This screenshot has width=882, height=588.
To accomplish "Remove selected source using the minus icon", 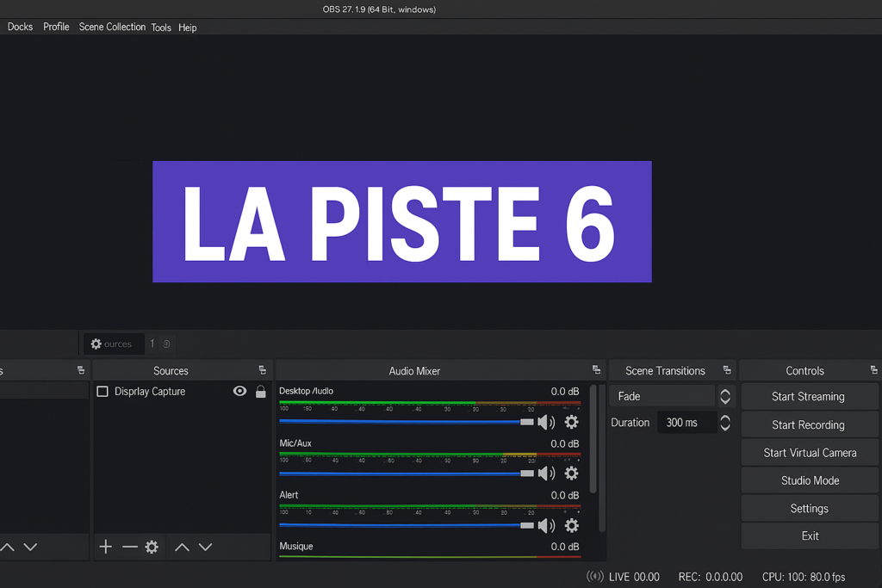I will point(129,546).
